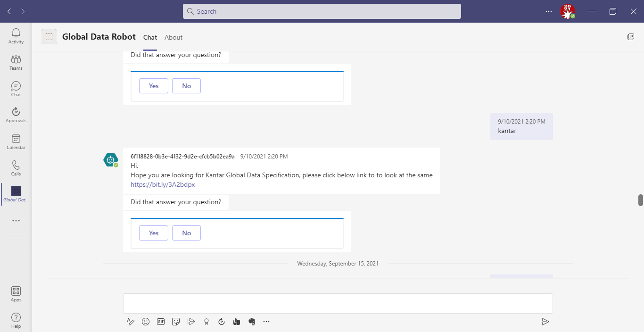Open Help from the sidebar

[x=16, y=320]
